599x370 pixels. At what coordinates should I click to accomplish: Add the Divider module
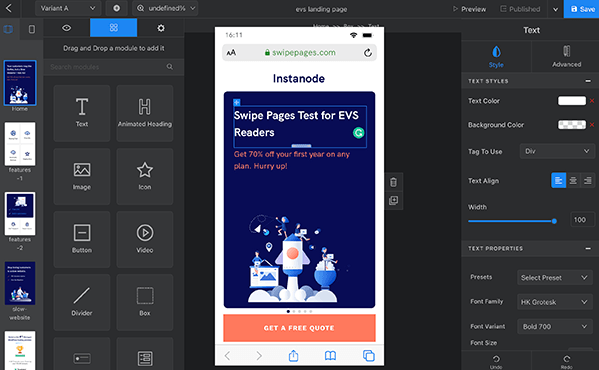point(82,302)
